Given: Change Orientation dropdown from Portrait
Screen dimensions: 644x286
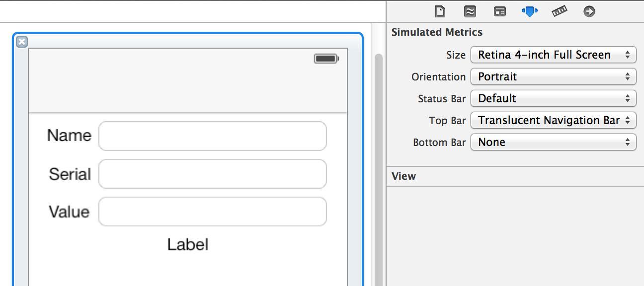Looking at the screenshot, I should 553,76.
